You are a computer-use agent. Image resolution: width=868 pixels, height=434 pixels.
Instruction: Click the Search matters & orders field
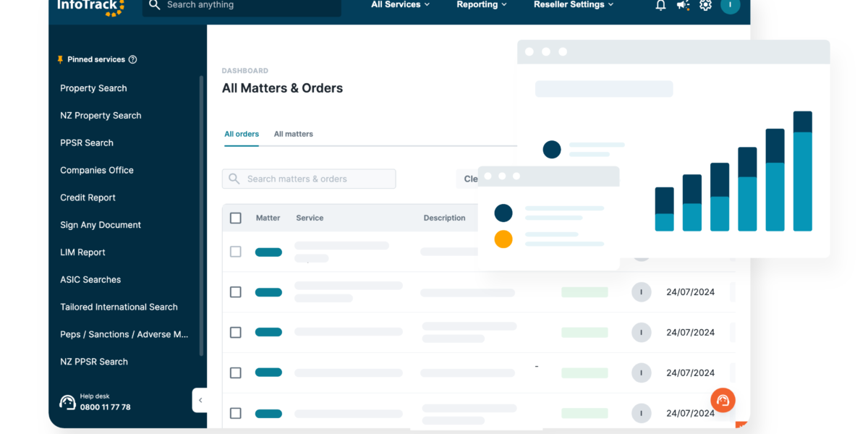pos(309,179)
